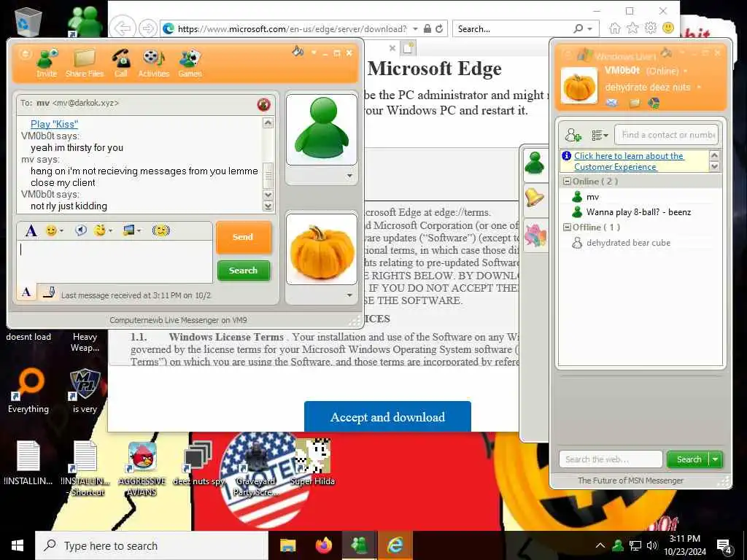Click the pumpkin picture in Messenger main window
747x560 pixels.
pos(579,86)
